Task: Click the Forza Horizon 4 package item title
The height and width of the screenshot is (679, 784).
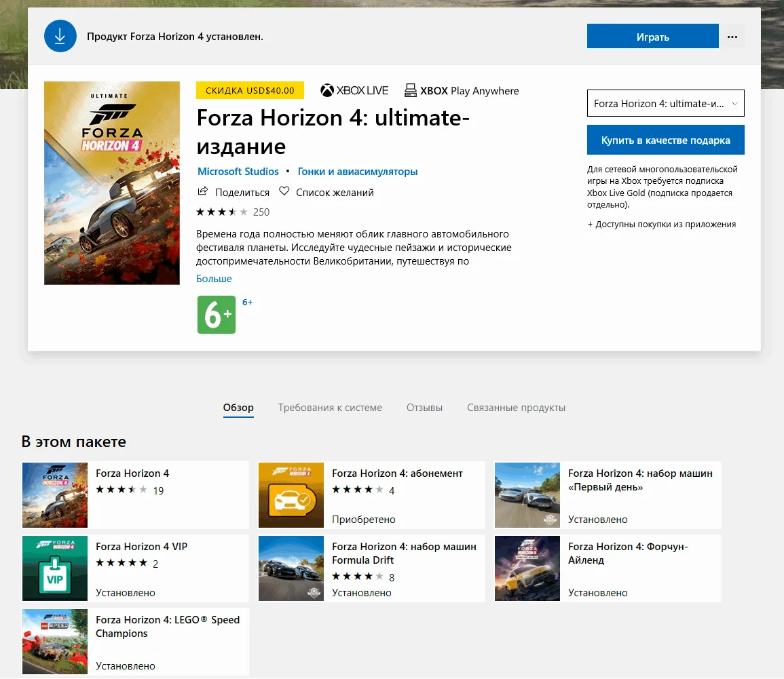Action: (x=132, y=473)
